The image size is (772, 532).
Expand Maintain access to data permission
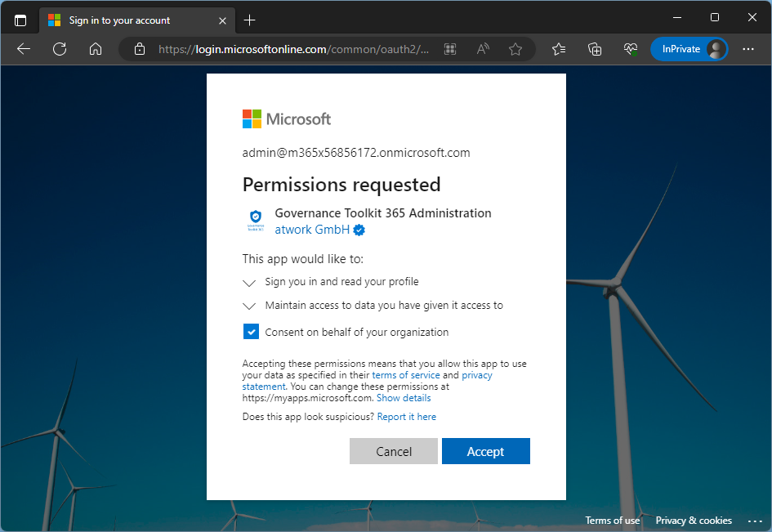pos(250,306)
